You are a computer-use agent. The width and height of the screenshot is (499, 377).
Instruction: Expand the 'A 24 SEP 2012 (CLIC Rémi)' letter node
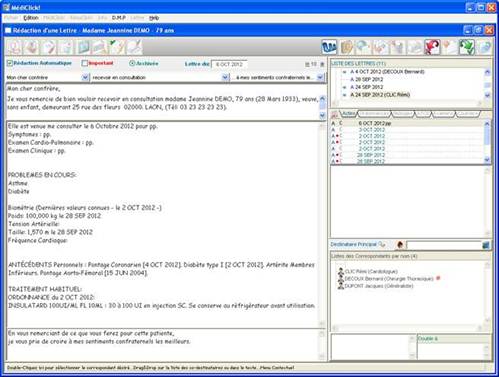coord(344,95)
